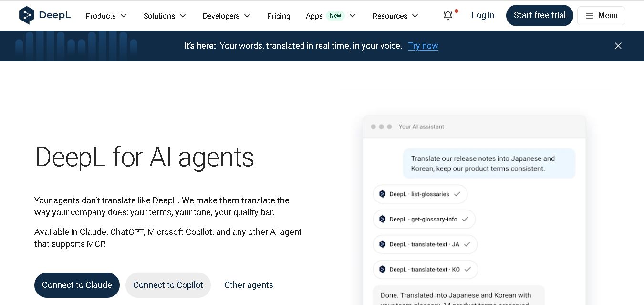
Task: Click the 'It's here:' banner text
Action: [x=200, y=46]
